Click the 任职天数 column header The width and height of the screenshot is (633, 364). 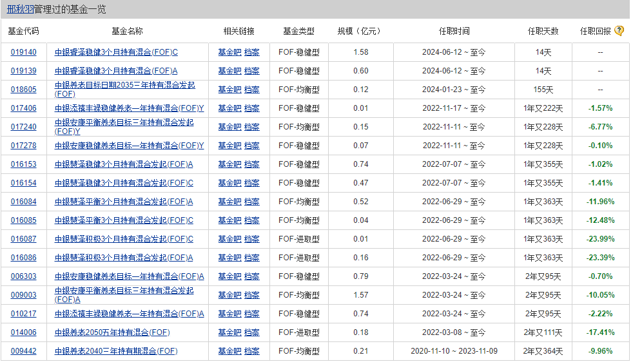(543, 31)
